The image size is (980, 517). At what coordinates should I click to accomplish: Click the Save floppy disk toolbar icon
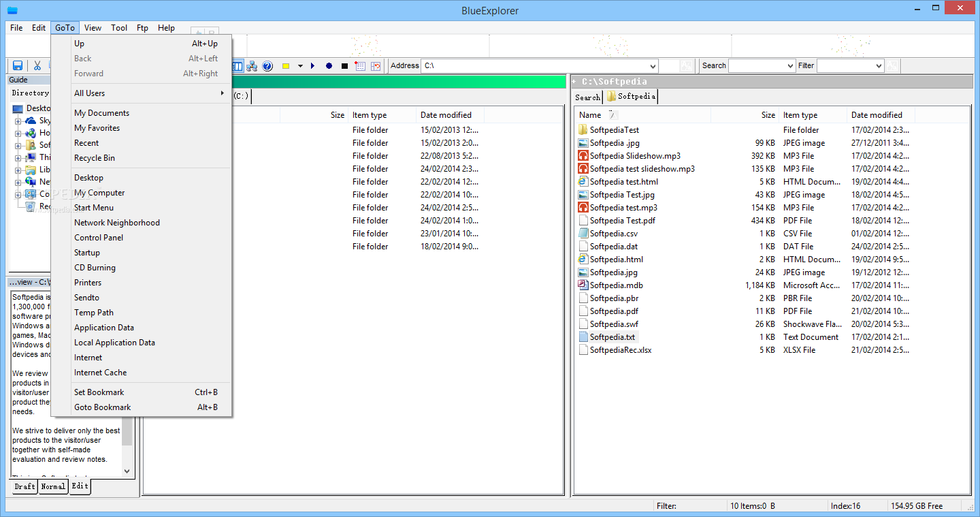18,66
